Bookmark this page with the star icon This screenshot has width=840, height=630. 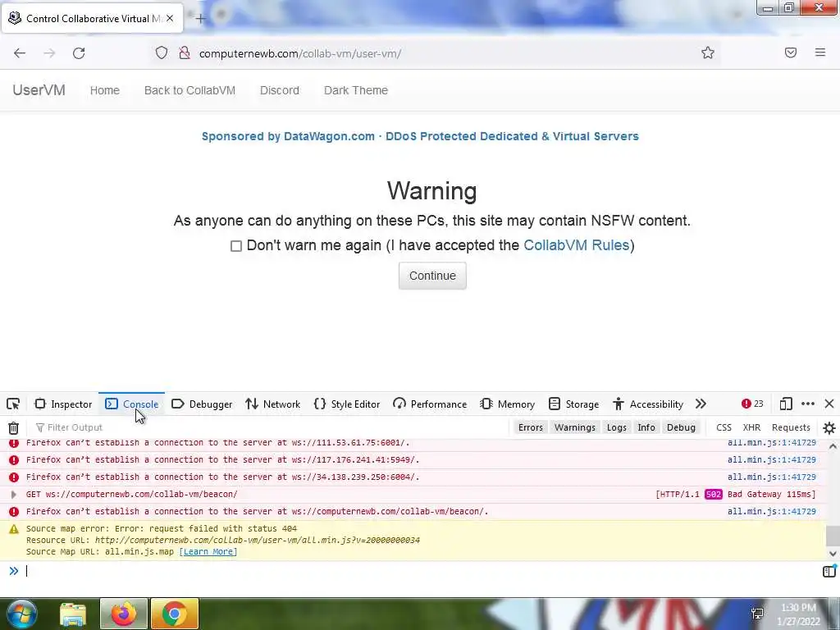click(708, 52)
